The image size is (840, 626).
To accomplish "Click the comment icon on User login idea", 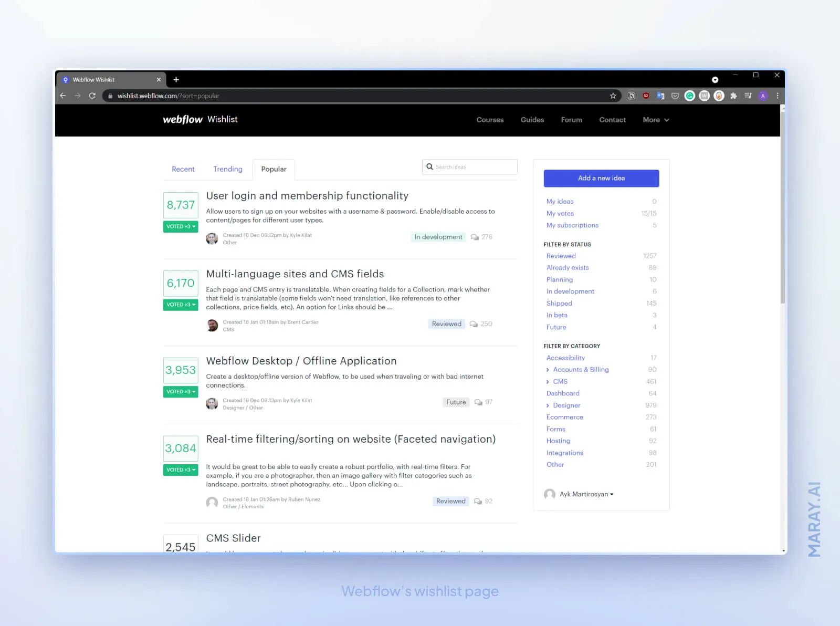I will click(474, 237).
